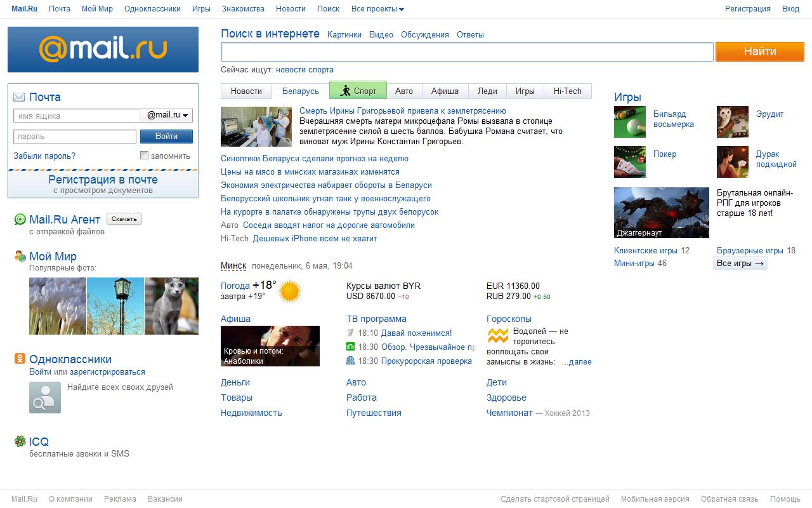
Task: Click the green Mail.Ru Агент icon
Action: 20,220
